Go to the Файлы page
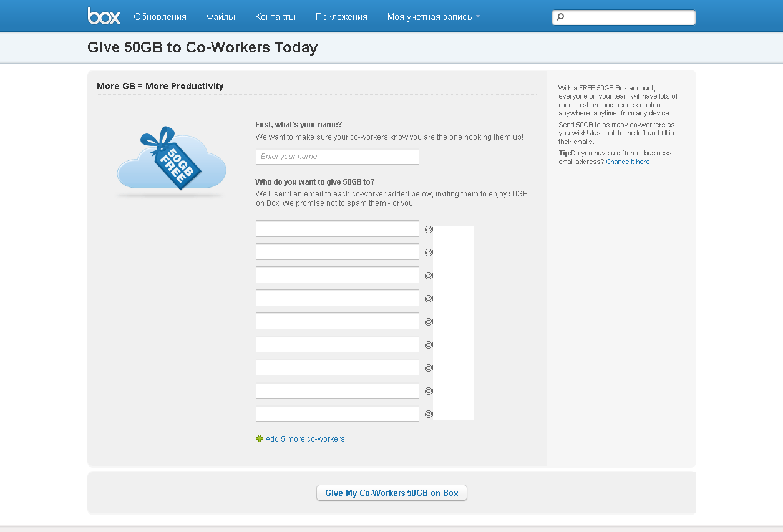Screen dimensions: 783x532 tap(221, 17)
